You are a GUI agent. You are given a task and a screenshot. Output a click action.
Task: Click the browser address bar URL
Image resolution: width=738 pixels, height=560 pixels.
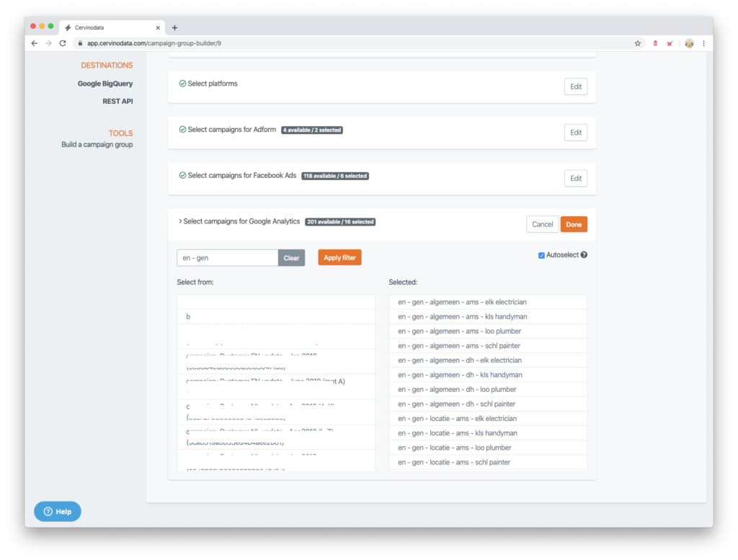154,43
